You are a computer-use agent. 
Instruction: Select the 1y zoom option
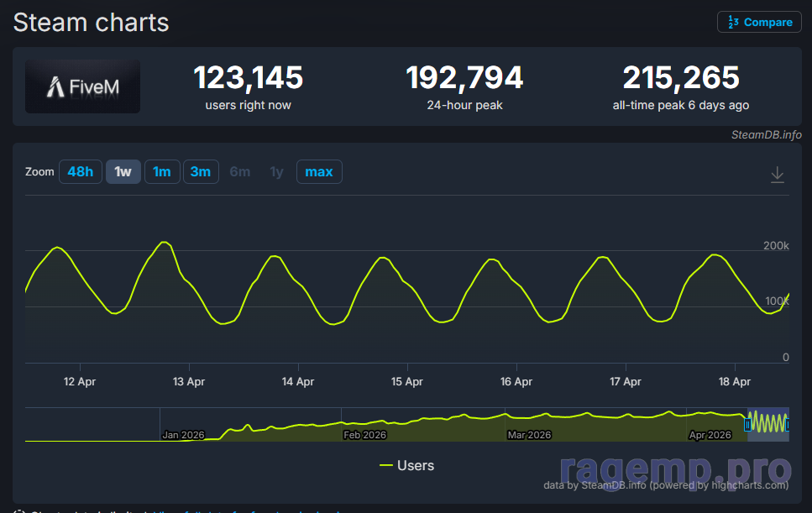(276, 171)
